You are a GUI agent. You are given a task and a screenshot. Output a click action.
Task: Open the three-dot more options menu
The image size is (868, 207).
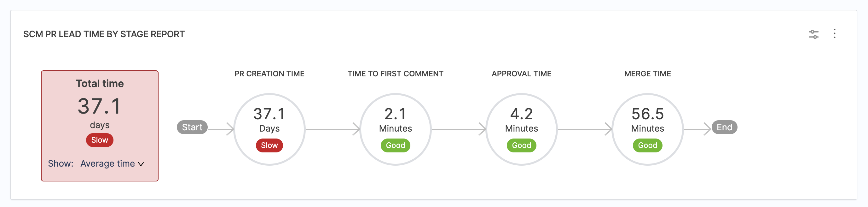834,33
